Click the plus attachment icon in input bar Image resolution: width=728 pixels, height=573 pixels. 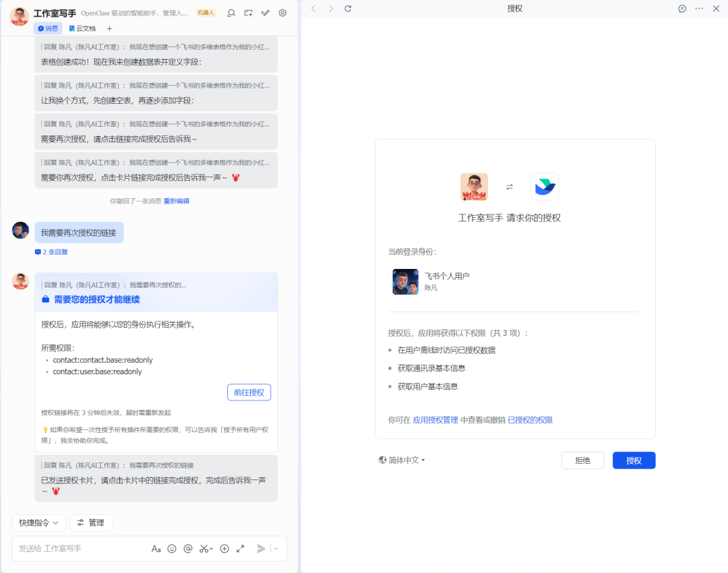pyautogui.click(x=224, y=549)
